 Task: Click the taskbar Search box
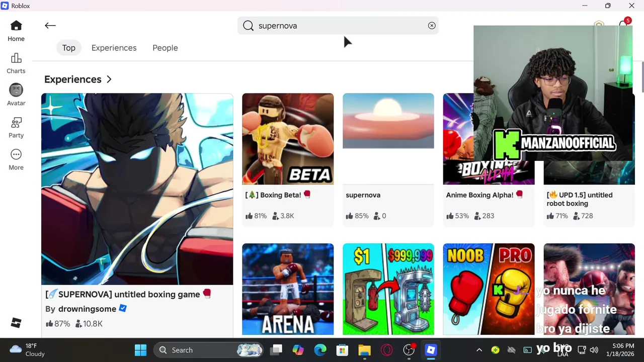pyautogui.click(x=209, y=350)
